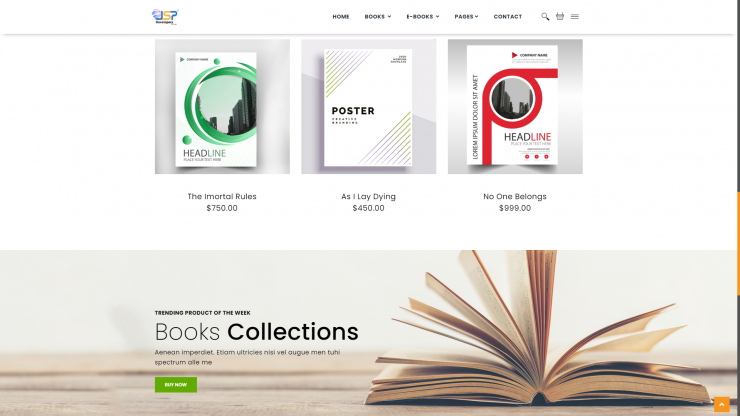Open As I Lay Dying title link
The width and height of the screenshot is (740, 416).
[x=369, y=196]
